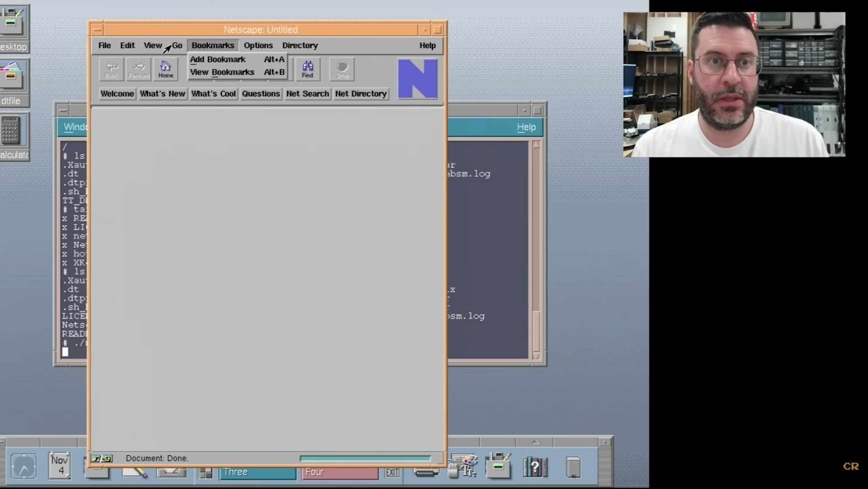Launch the Calculator desktop icon
The image size is (868, 489).
[11, 130]
